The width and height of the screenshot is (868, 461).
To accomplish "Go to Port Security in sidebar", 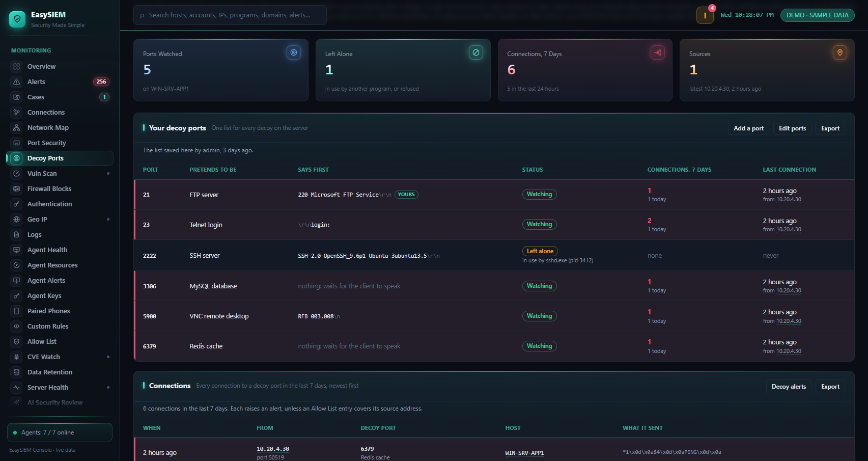I will click(x=60, y=143).
